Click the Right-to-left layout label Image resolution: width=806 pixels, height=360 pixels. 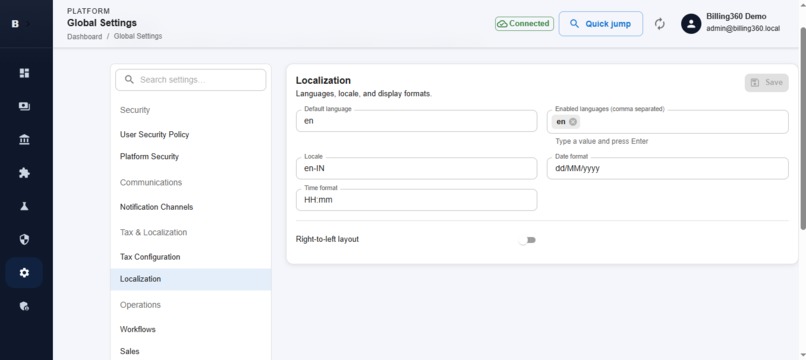[327, 239]
